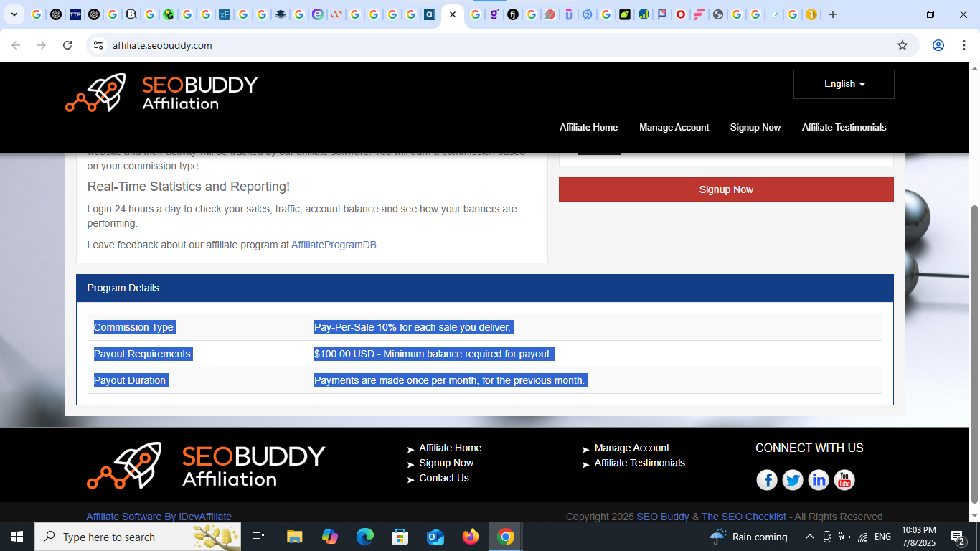Screen dimensions: 980x551
Task: Click footer Signup Now link
Action: coord(446,463)
